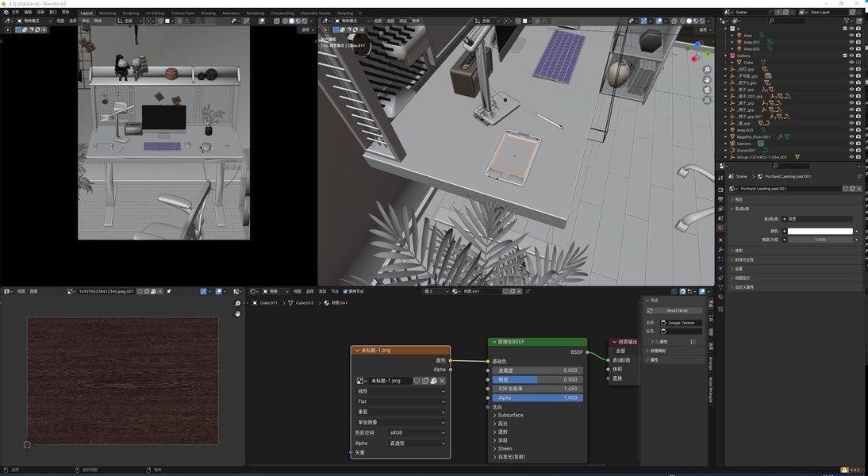Open the World properties tab icon
The image size is (868, 476).
coord(720,228)
